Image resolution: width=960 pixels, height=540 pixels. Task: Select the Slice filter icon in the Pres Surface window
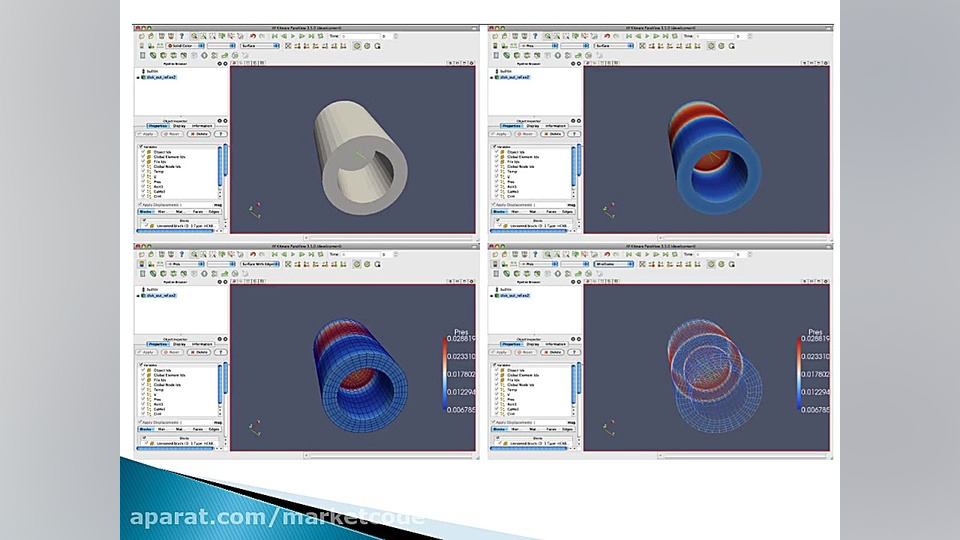527,55
